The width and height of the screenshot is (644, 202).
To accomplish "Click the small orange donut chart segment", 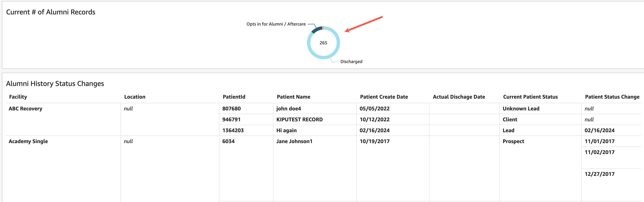I will pyautogui.click(x=323, y=28).
